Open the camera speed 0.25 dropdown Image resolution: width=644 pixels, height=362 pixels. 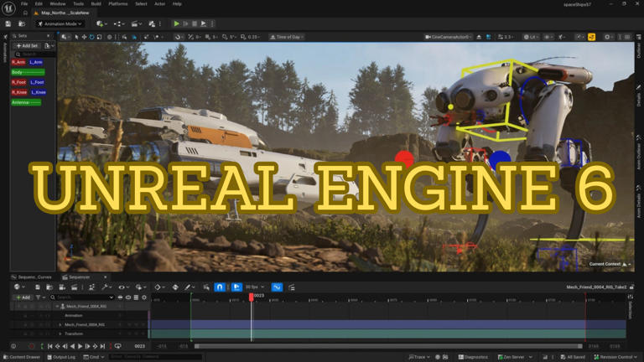point(250,37)
